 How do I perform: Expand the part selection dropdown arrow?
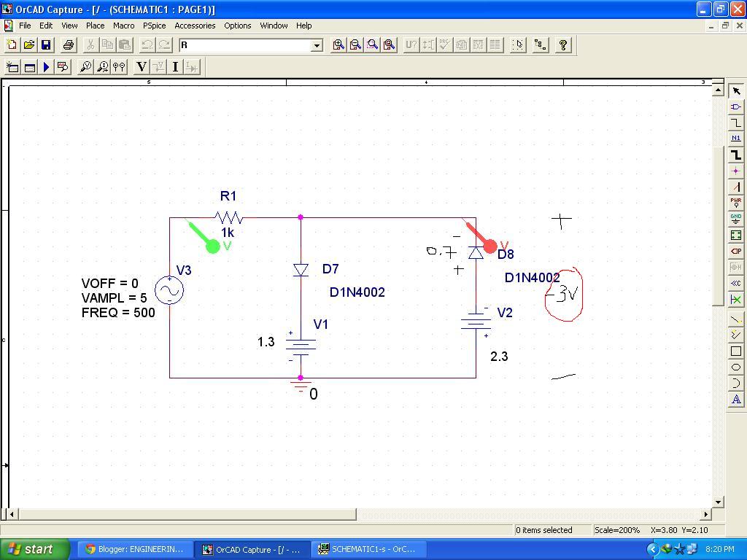(317, 46)
